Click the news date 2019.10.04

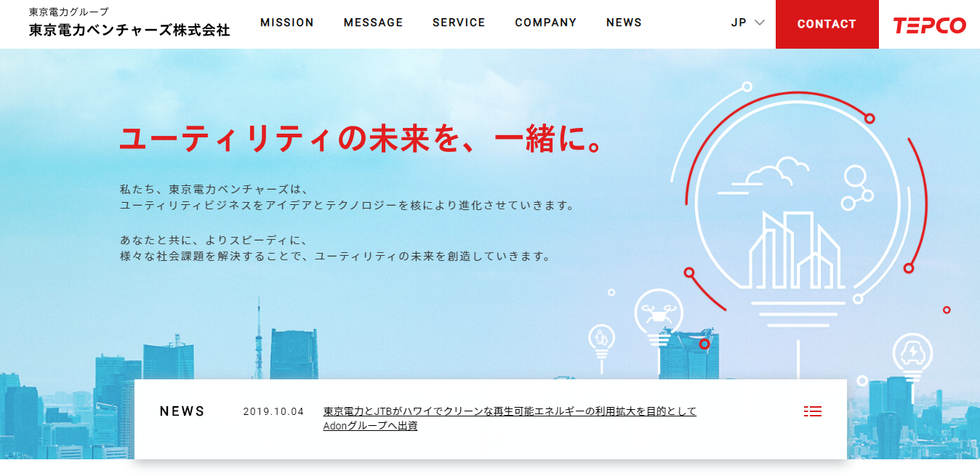click(273, 411)
